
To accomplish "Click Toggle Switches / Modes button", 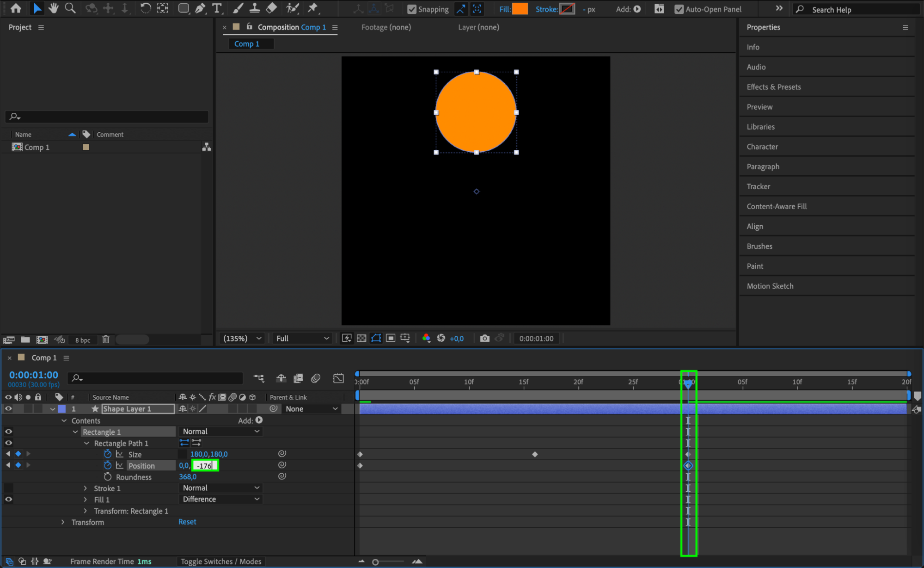I will 220,561.
